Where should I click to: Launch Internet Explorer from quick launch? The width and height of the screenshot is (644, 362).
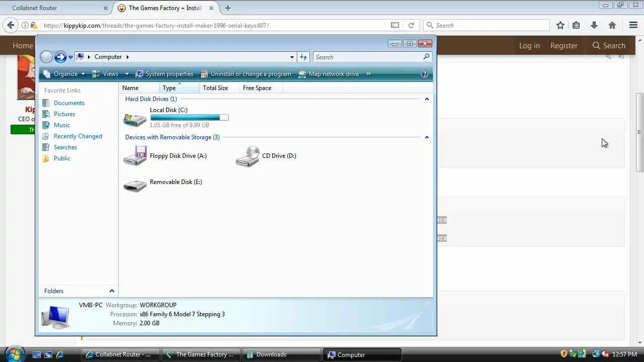[x=60, y=354]
